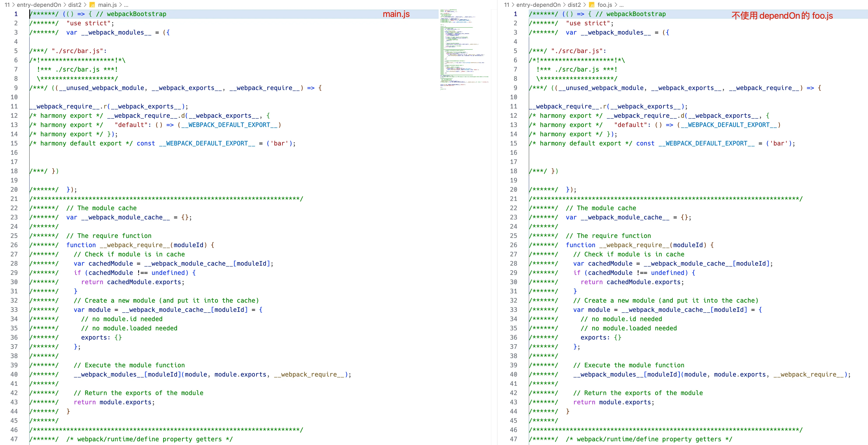Click "// Check if module is in cache" in foo.js

point(628,254)
